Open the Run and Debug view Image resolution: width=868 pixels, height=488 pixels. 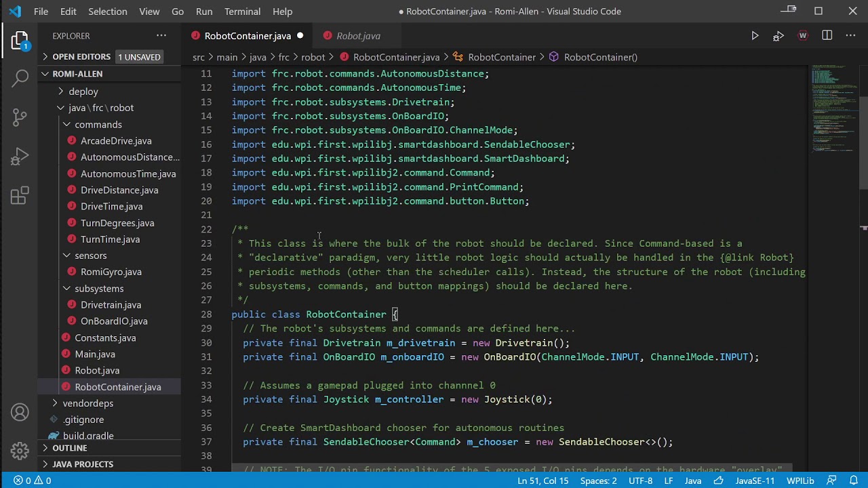(20, 157)
